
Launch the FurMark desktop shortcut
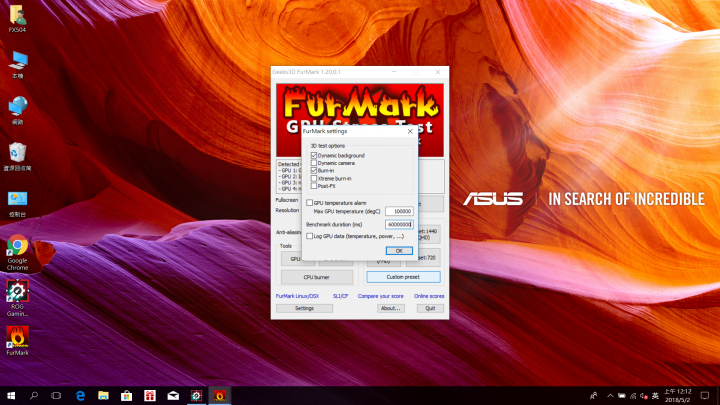(x=17, y=341)
